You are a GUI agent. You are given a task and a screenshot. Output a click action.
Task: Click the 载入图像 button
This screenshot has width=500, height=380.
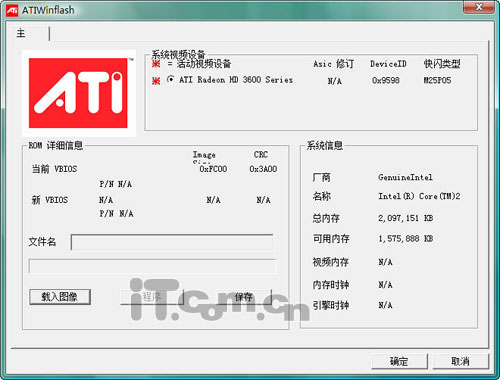(60, 297)
